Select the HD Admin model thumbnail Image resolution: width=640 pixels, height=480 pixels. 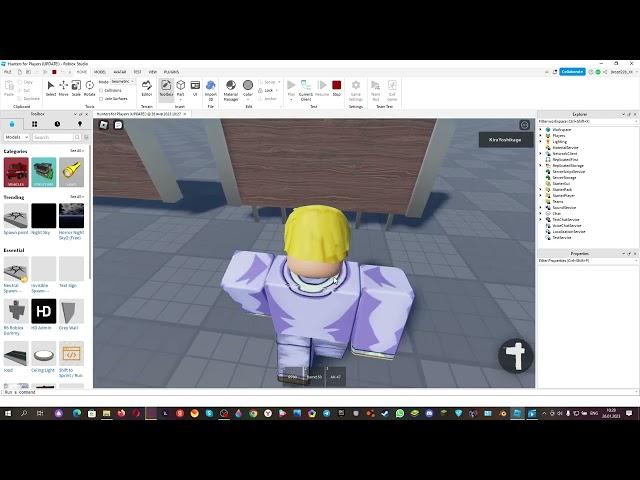(x=44, y=311)
